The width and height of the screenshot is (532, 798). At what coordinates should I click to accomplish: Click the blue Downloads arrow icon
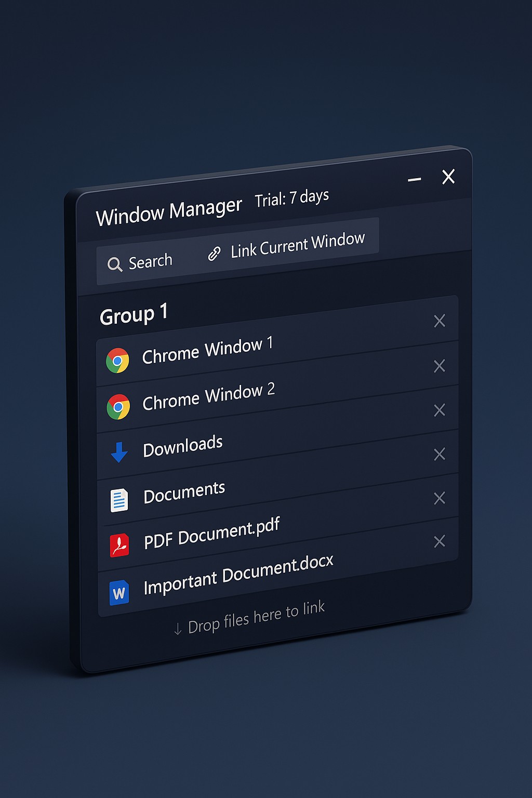pyautogui.click(x=119, y=451)
